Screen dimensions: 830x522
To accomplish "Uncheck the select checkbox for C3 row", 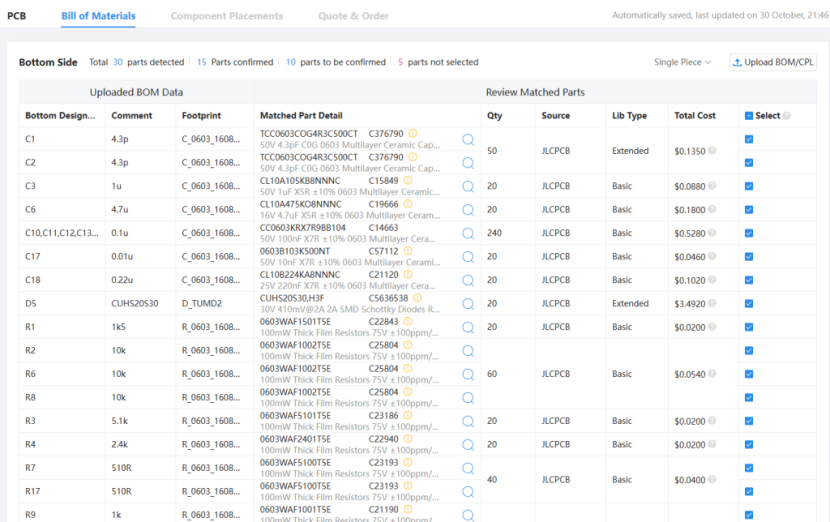I will tap(749, 186).
